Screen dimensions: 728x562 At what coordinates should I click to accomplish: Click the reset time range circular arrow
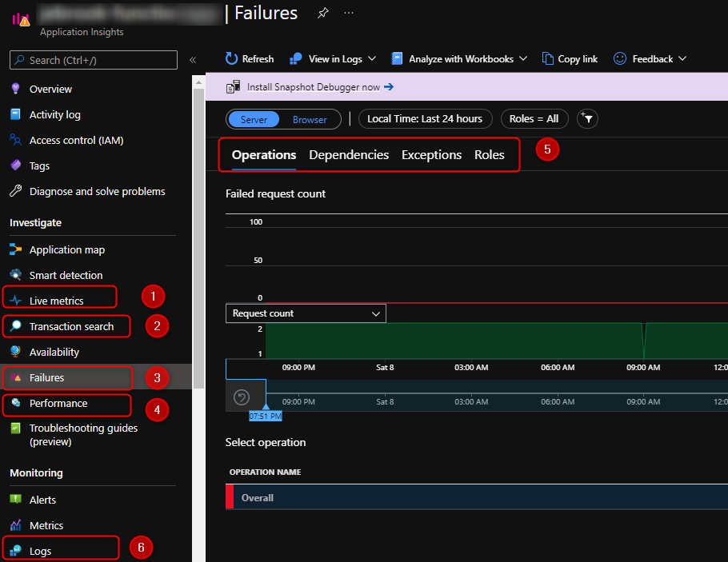(x=242, y=397)
